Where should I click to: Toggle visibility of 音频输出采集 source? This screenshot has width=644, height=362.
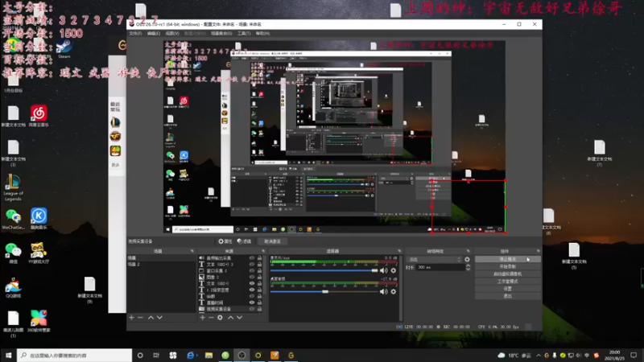click(252, 258)
